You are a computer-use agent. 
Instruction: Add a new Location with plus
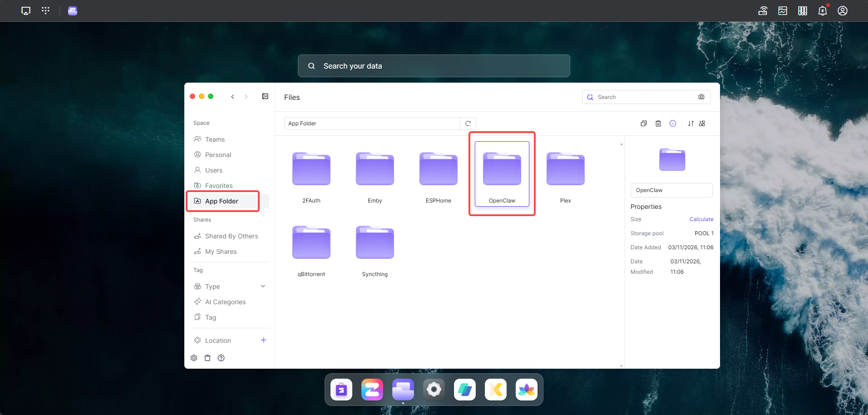pyautogui.click(x=263, y=340)
